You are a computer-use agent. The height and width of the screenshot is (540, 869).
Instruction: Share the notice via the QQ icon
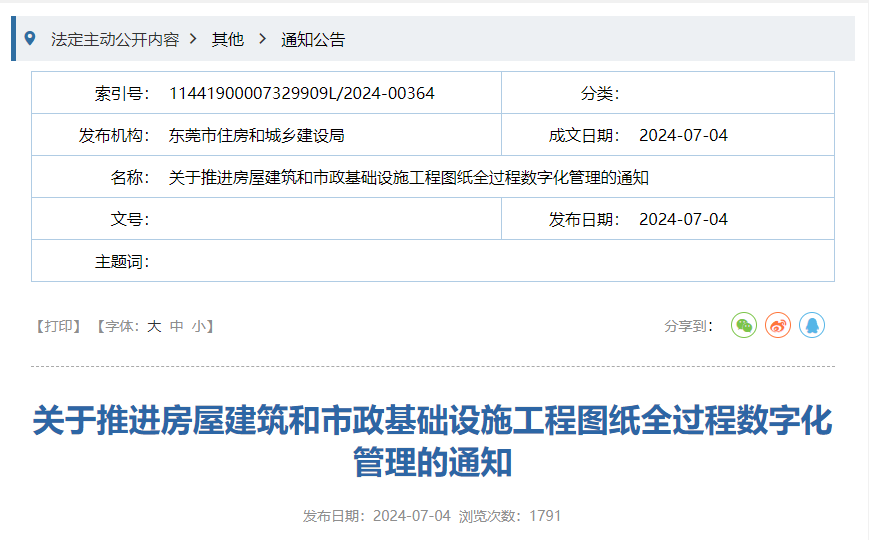click(812, 325)
